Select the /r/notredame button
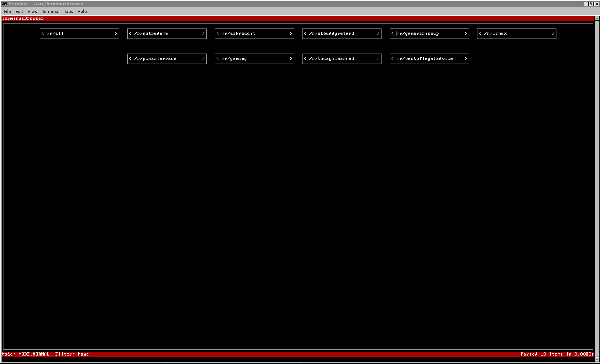Viewport: 600px width, 364px height. point(167,34)
